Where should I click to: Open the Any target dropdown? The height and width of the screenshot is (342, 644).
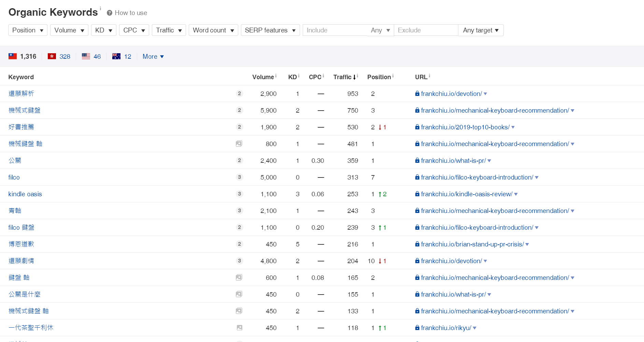[x=481, y=30]
